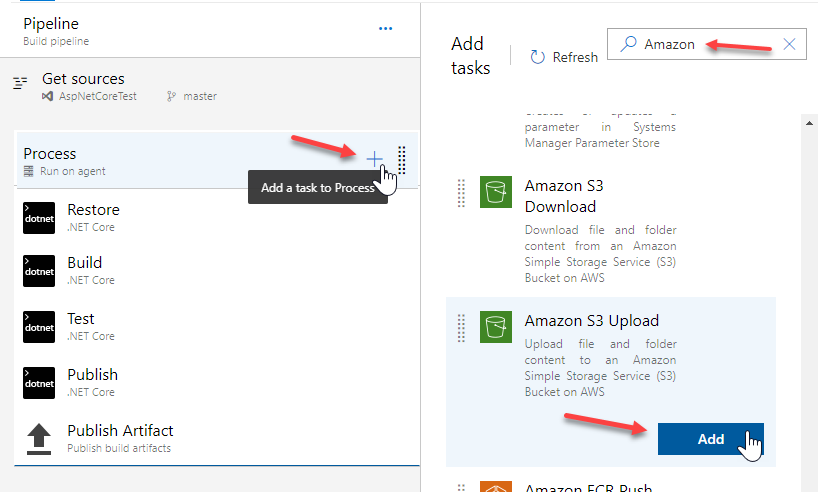Open the AspNetCoreTest repository label

coord(98,96)
